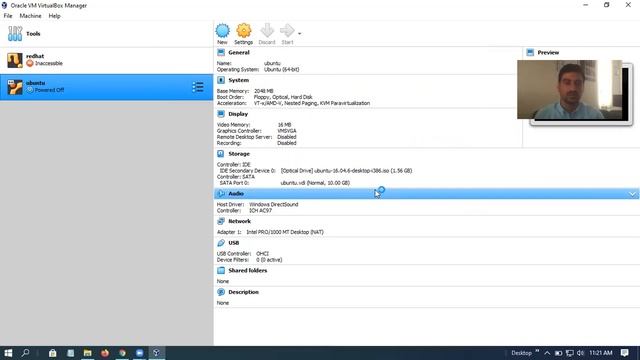
Task: Click the Shared folders section icon
Action: pos(221,271)
